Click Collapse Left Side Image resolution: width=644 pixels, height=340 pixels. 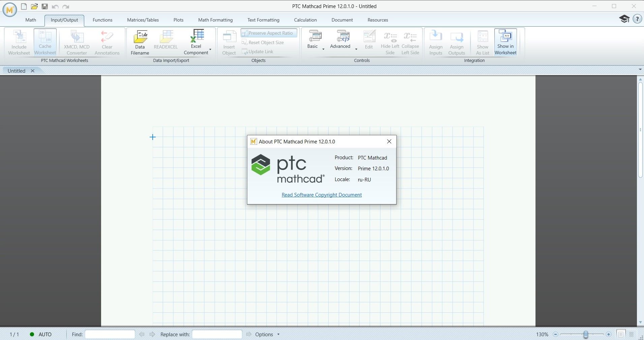410,42
